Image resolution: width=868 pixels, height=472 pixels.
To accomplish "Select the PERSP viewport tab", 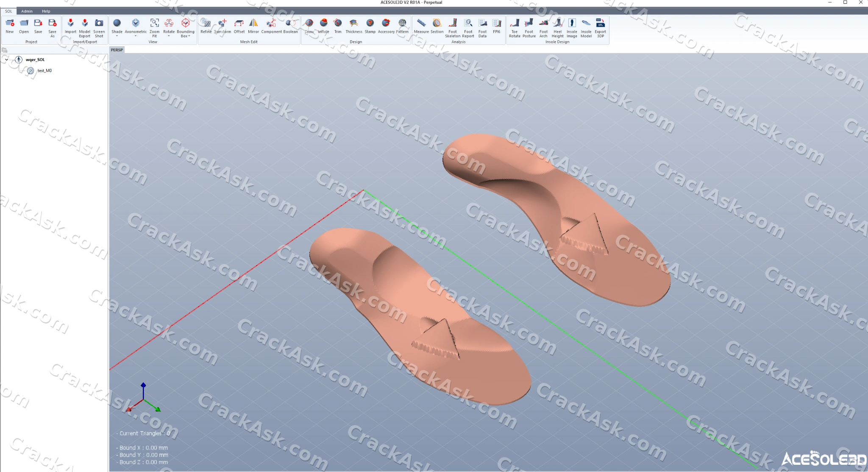I will 117,50.
